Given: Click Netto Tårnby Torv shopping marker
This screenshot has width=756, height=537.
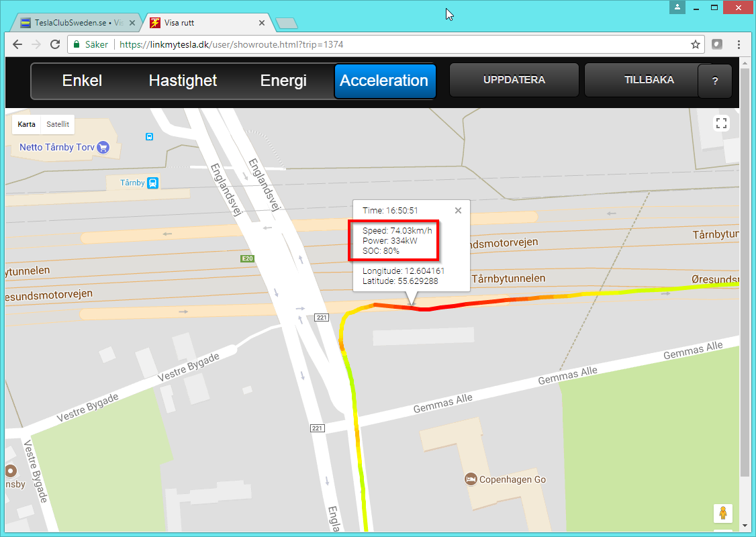Looking at the screenshot, I should point(103,147).
